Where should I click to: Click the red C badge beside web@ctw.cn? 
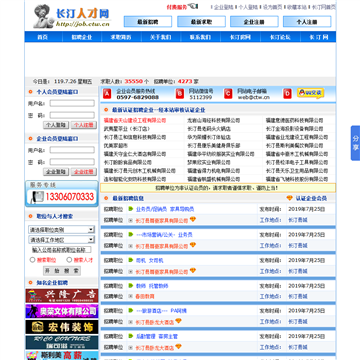point(228,94)
